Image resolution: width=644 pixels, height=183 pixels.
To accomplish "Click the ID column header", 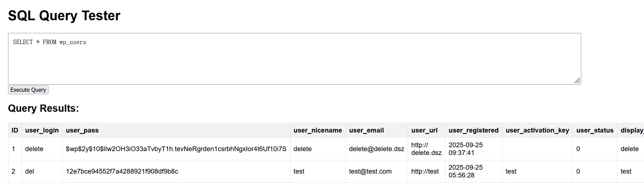I will tap(15, 130).
